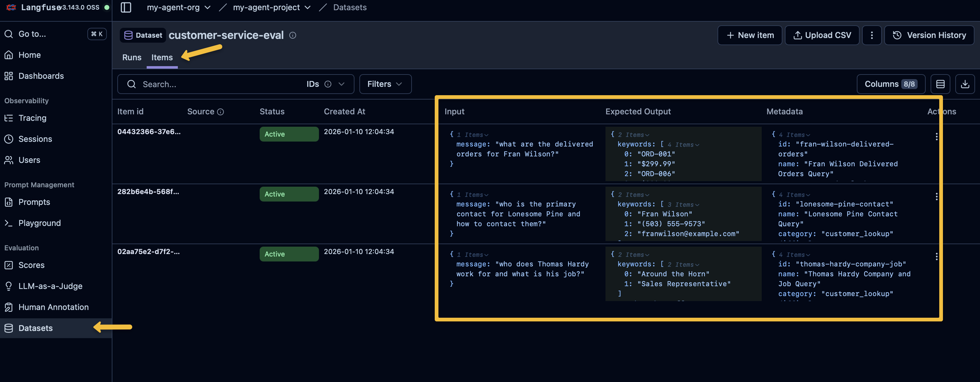Click the download export icon

[965, 84]
